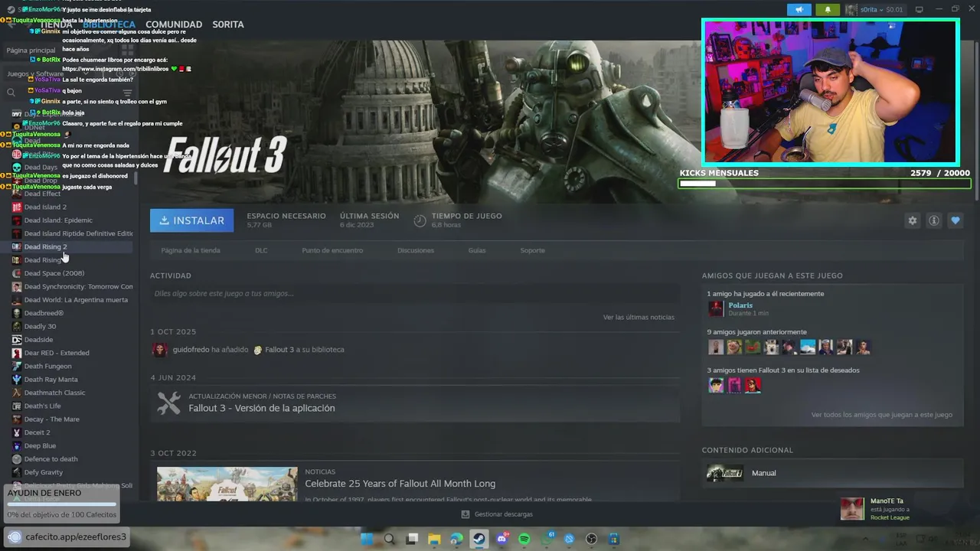Open Spotify from the taskbar
Screen dimensions: 980x551
point(524,539)
